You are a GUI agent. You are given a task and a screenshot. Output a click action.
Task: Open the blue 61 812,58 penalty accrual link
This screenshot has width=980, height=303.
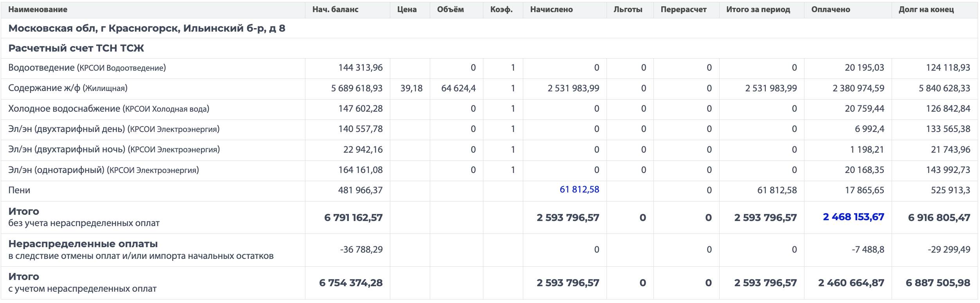click(579, 190)
